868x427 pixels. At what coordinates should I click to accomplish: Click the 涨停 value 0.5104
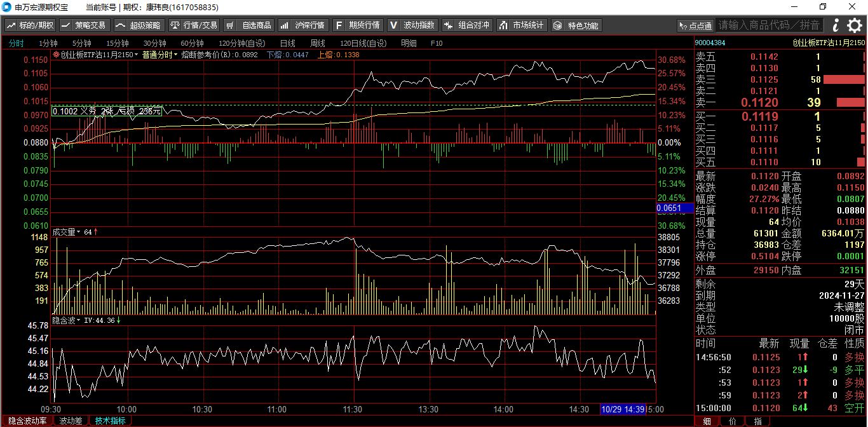point(764,256)
